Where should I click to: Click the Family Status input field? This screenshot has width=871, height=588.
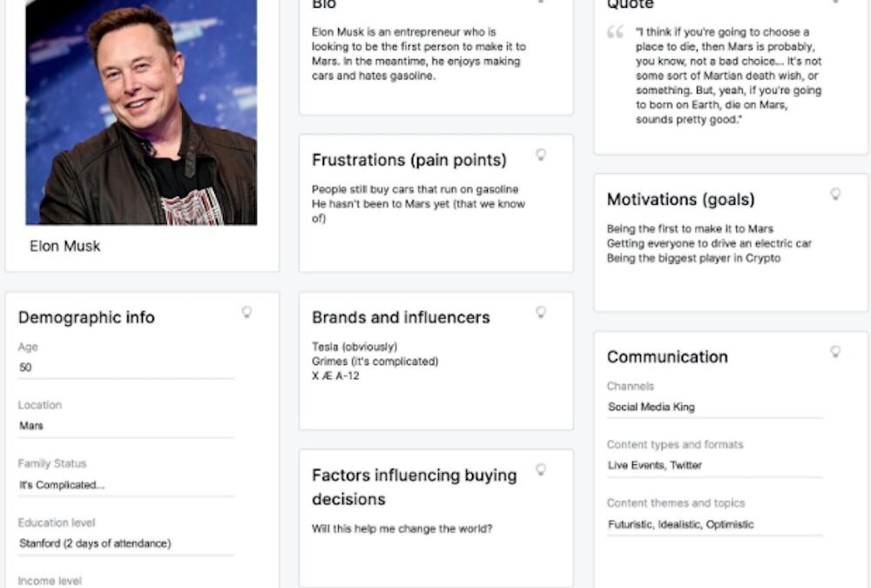click(x=125, y=485)
